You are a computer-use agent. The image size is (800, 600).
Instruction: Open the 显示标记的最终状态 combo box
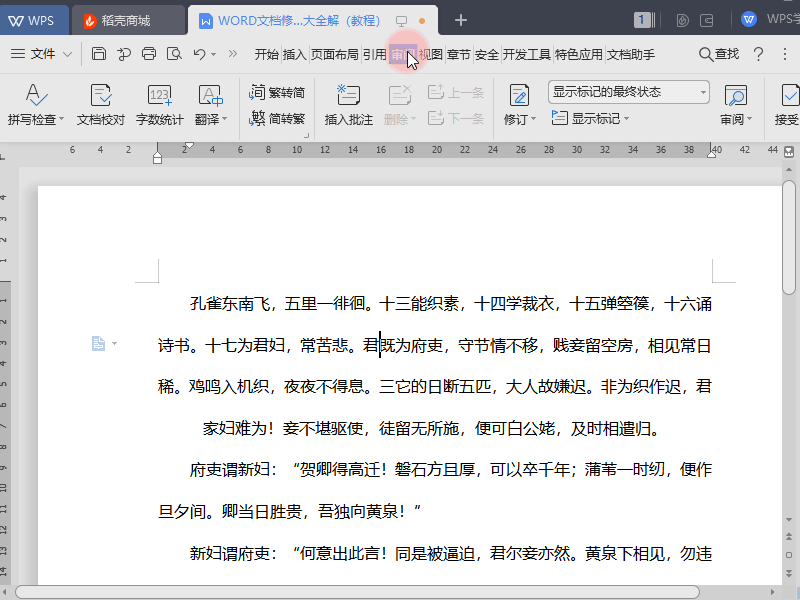click(x=629, y=92)
